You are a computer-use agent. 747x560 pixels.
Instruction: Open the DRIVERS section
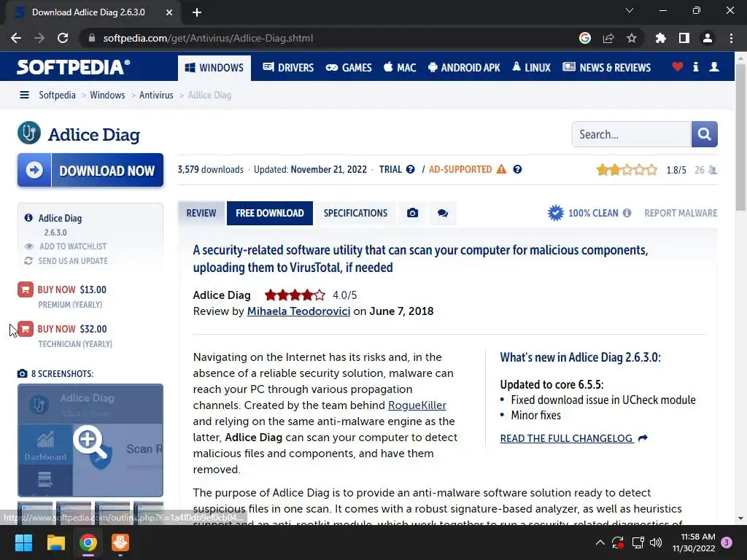[x=288, y=68]
